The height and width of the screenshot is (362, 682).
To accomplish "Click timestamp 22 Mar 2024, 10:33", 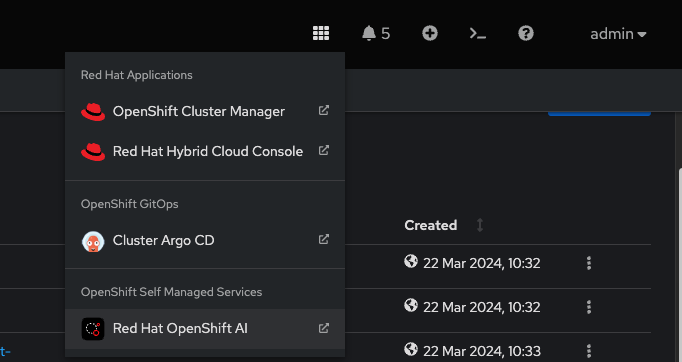I will tap(482, 351).
